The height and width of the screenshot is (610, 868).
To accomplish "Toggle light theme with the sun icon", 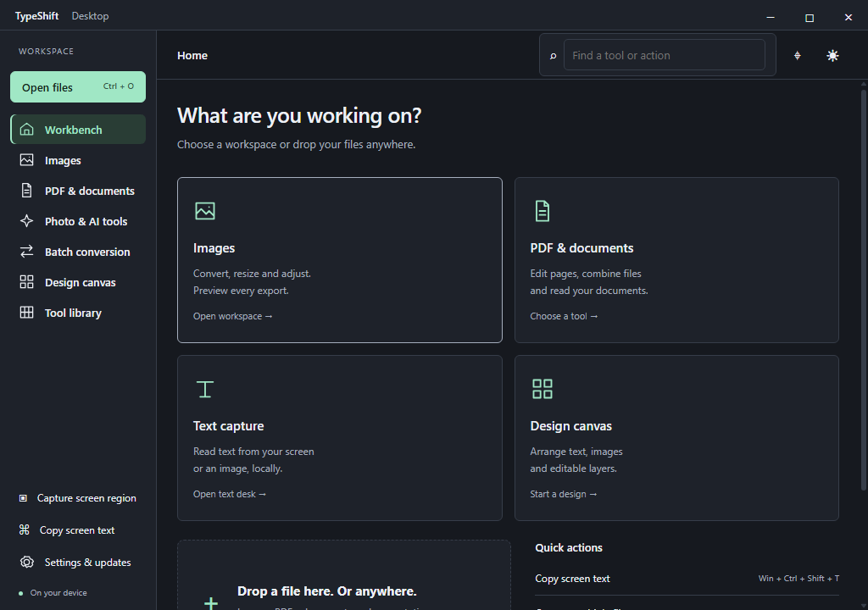I will (x=832, y=55).
